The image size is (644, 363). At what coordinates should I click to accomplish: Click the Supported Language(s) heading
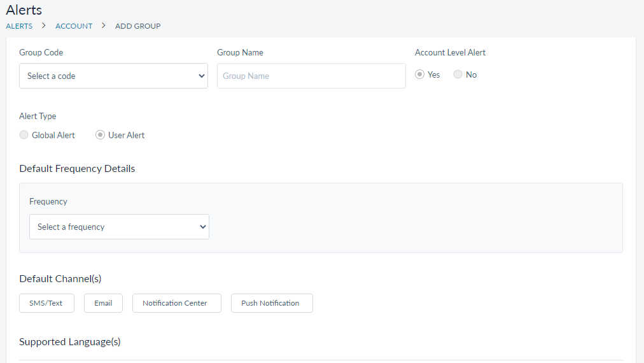click(x=70, y=342)
